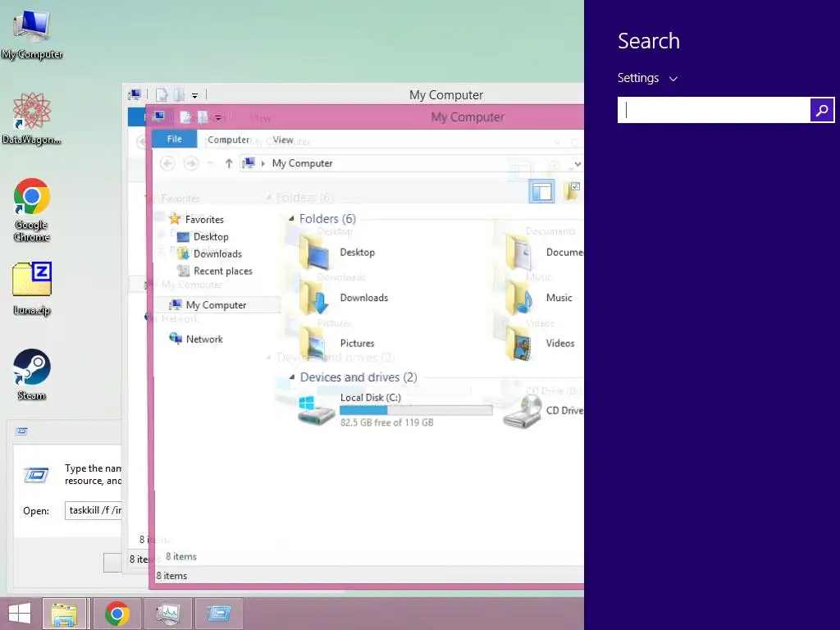Open the DataWagon desktop shortcut
Screen dimensions: 840x630
pyautogui.click(x=32, y=119)
